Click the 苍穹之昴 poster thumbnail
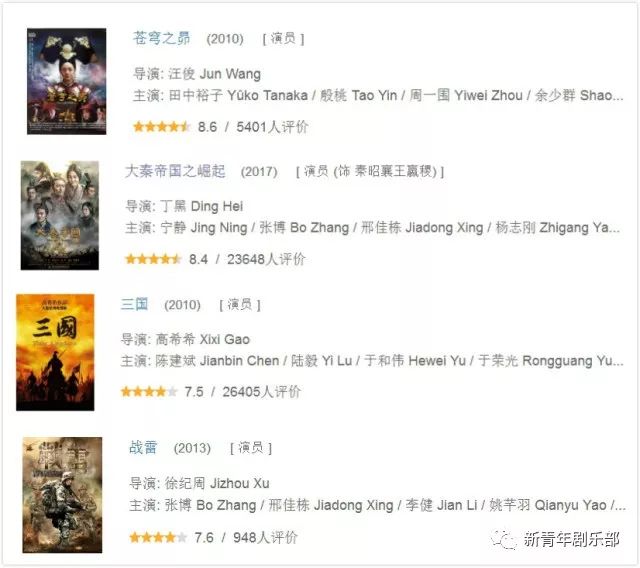 (x=67, y=81)
